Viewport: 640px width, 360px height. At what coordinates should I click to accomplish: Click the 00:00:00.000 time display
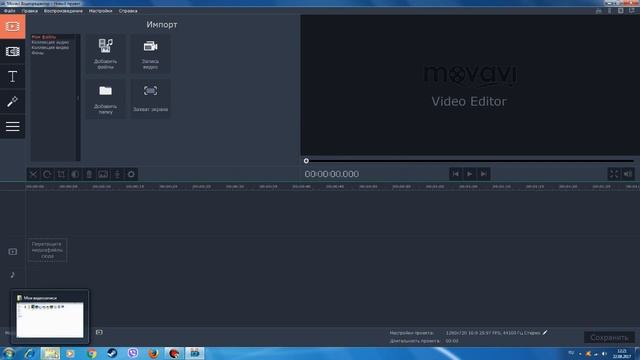pos(332,174)
